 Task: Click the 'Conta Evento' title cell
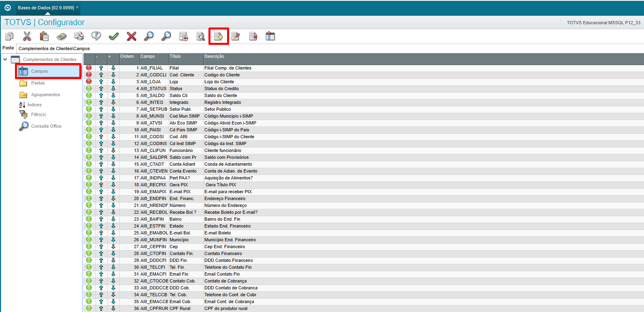183,171
